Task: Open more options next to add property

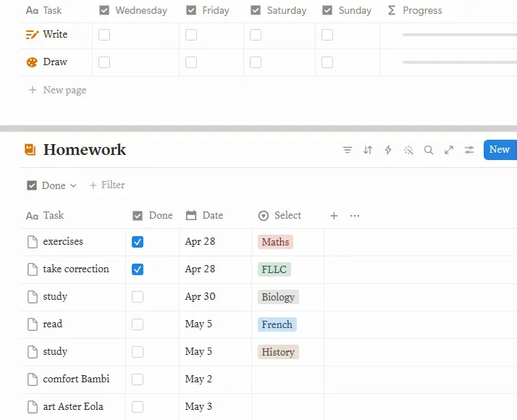Action: tap(355, 216)
